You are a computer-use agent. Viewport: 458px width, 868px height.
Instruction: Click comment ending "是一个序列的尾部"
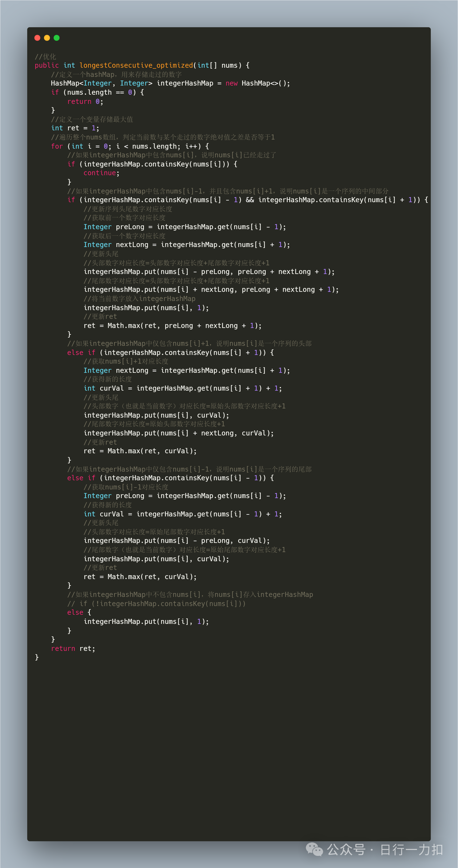189,469
